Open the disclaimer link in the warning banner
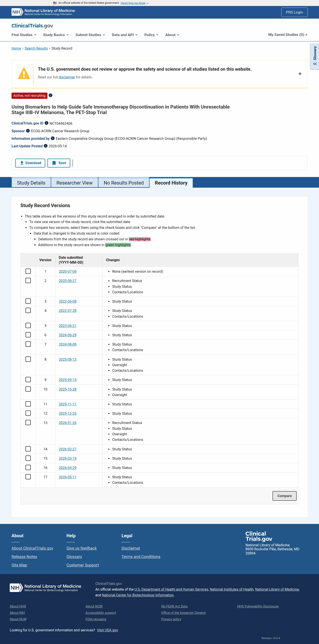Viewport: 319px width, 644px height. pos(67,77)
